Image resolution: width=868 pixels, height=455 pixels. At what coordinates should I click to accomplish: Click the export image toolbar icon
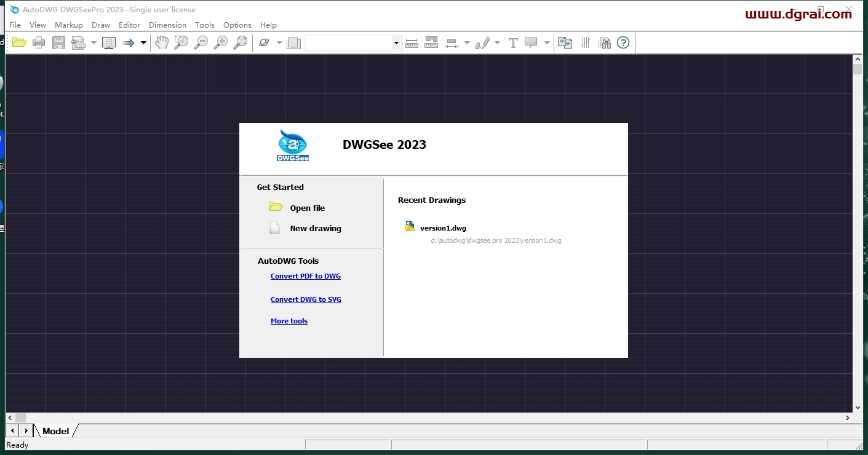coord(78,42)
